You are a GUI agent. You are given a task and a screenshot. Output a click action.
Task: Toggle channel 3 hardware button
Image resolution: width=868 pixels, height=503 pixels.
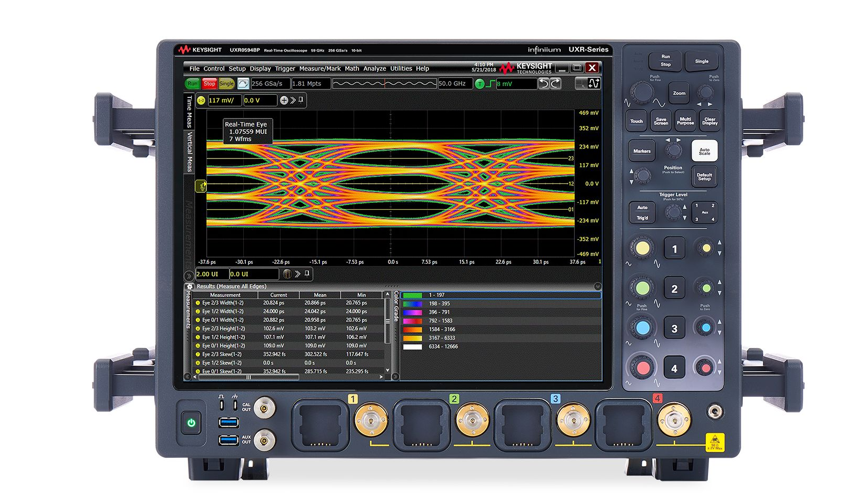[x=674, y=329]
